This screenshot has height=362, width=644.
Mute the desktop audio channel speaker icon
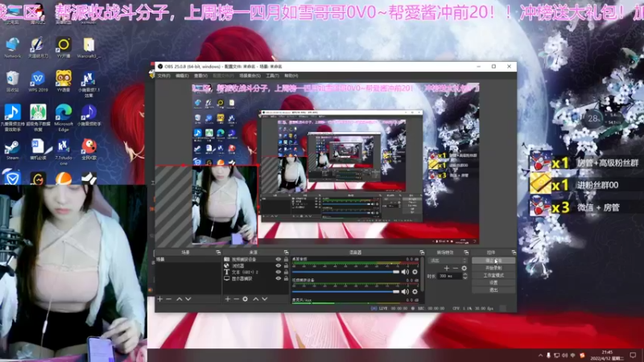coord(405,272)
